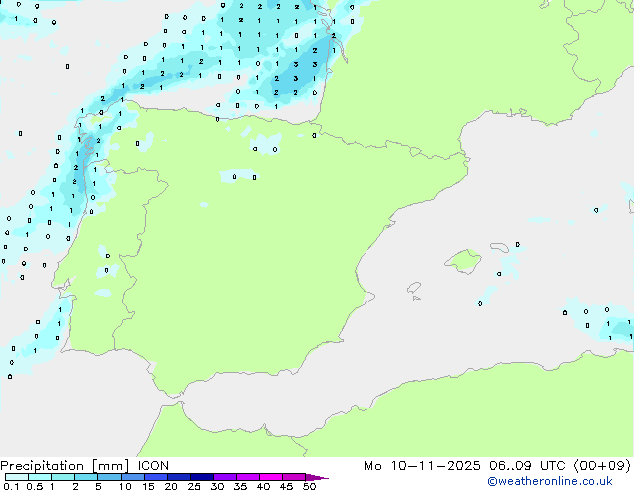Click the legend swatch between 1 and 2
The image size is (634, 490).
(x=63, y=477)
